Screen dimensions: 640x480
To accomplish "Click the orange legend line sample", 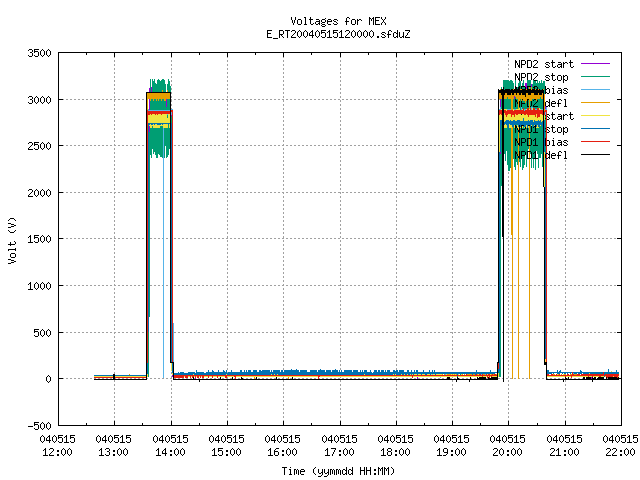I will [x=595, y=103].
